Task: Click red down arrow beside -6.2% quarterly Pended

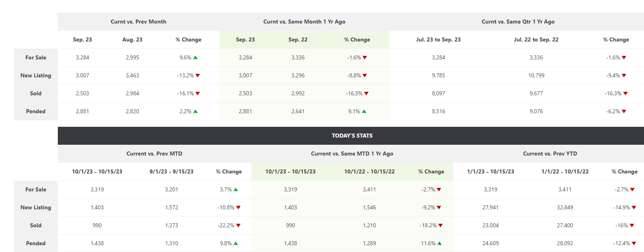Action: (x=624, y=111)
